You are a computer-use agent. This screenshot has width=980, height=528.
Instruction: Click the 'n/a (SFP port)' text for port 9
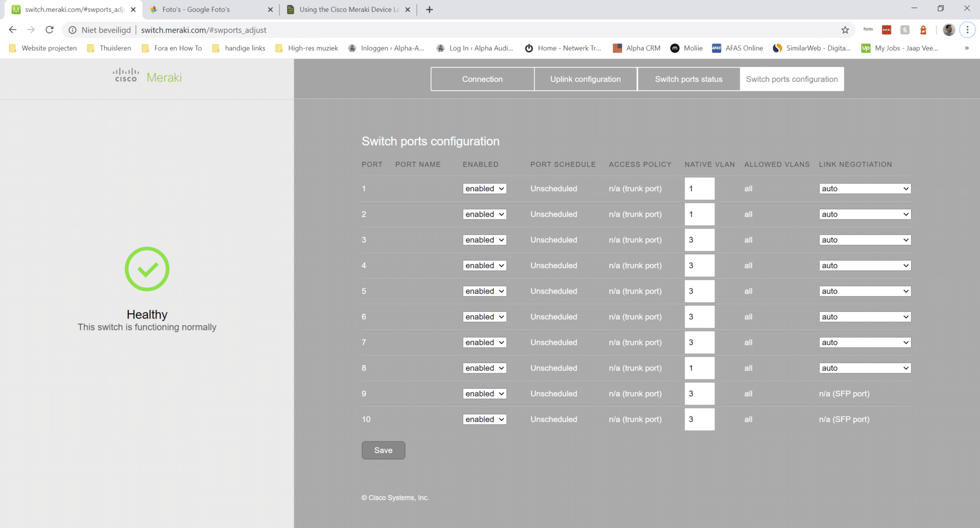[x=844, y=394]
